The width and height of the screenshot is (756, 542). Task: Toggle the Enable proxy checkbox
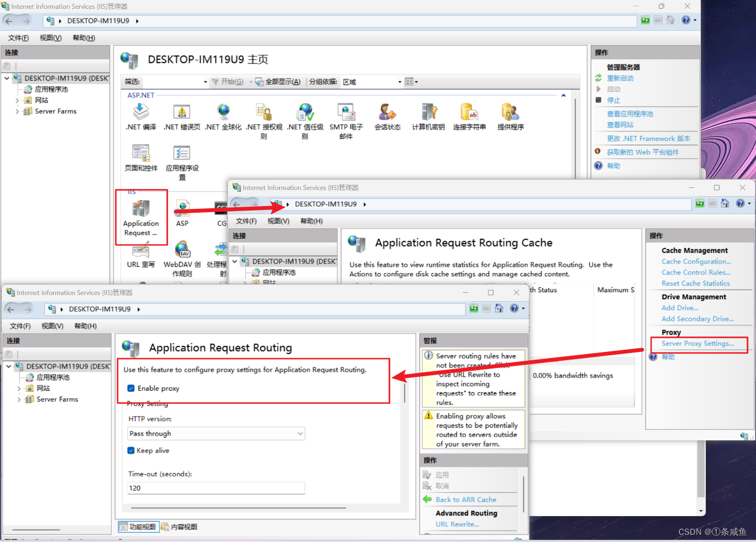(131, 388)
